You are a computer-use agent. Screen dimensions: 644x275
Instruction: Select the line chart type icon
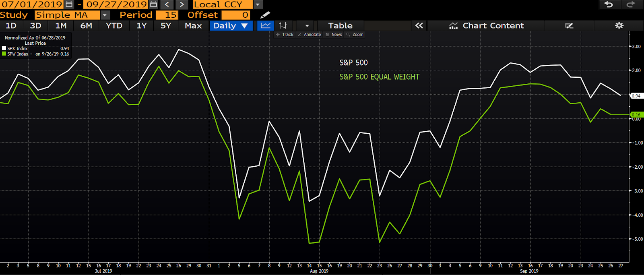click(266, 25)
